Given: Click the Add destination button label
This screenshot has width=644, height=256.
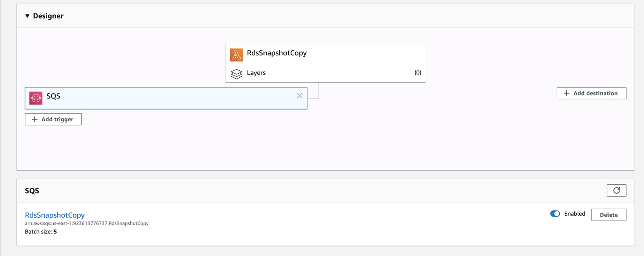Looking at the screenshot, I should (x=595, y=93).
